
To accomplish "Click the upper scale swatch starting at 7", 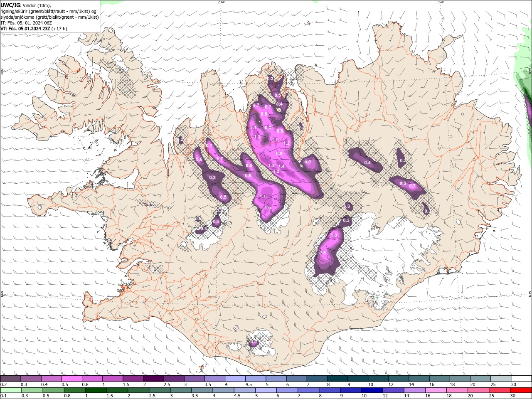I will (x=317, y=379).
